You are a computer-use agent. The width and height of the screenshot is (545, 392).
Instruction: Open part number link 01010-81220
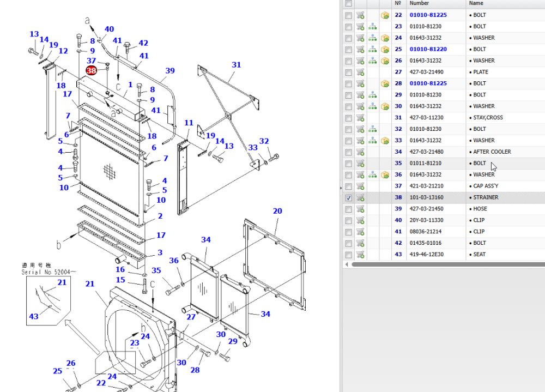pos(428,49)
